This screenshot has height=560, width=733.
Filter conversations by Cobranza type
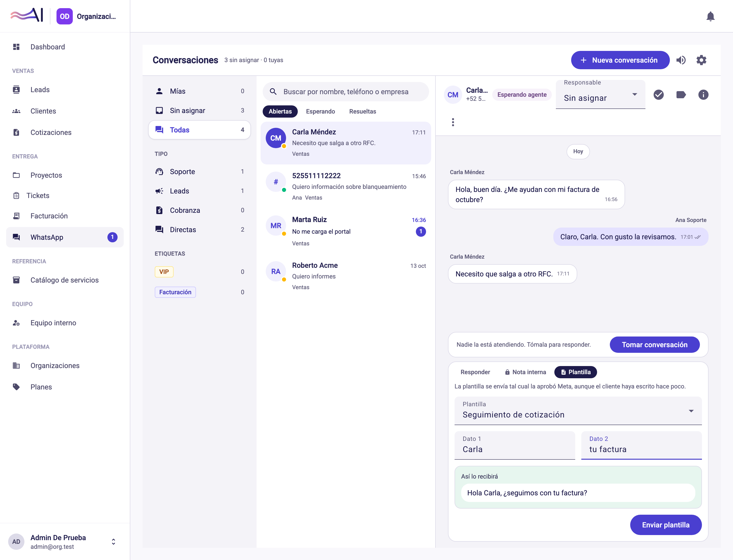tap(199, 210)
